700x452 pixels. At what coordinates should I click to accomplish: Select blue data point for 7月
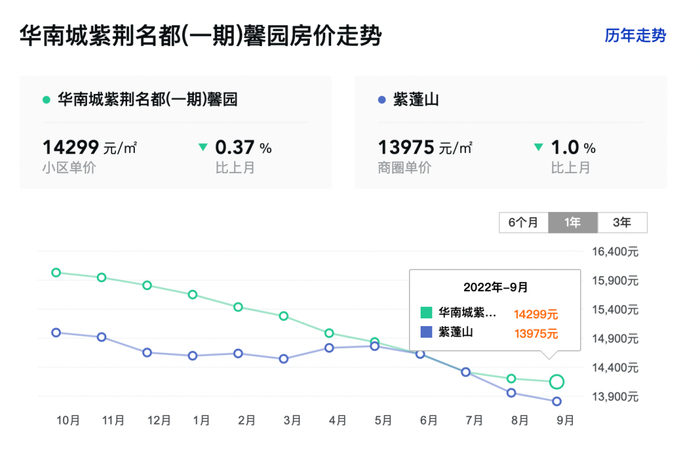point(466,372)
